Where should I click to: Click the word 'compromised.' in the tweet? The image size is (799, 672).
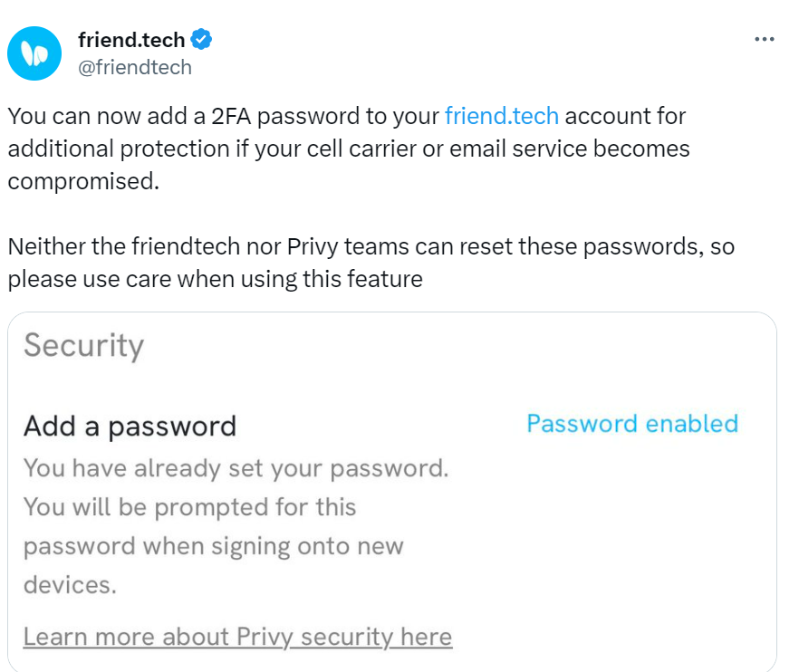[83, 182]
